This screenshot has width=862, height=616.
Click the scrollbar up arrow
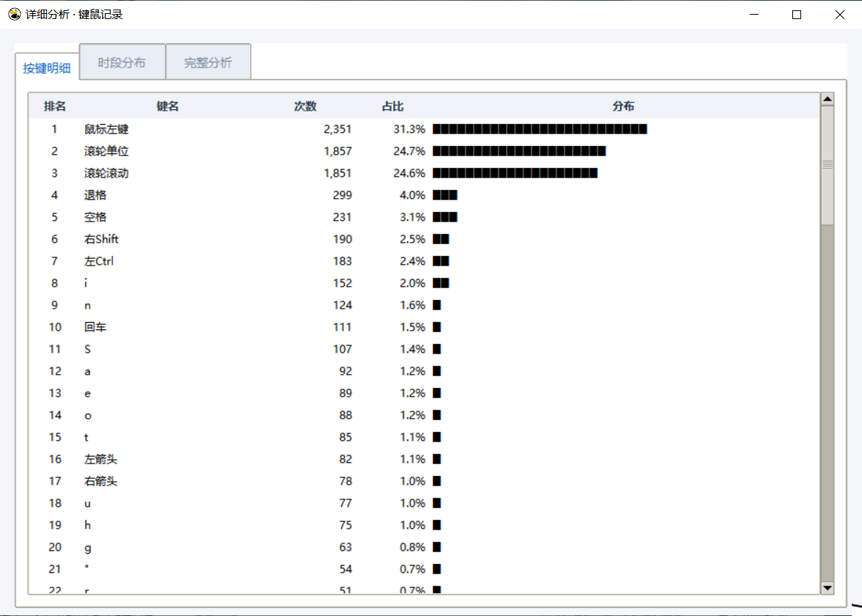[x=827, y=99]
